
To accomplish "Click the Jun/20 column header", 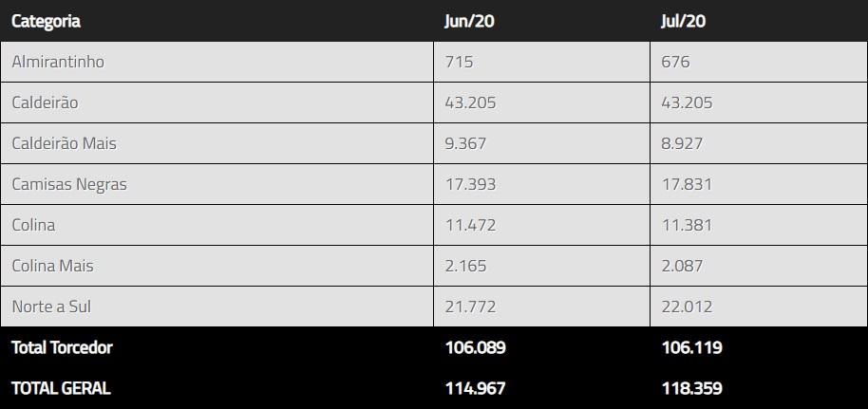I will pyautogui.click(x=466, y=21).
